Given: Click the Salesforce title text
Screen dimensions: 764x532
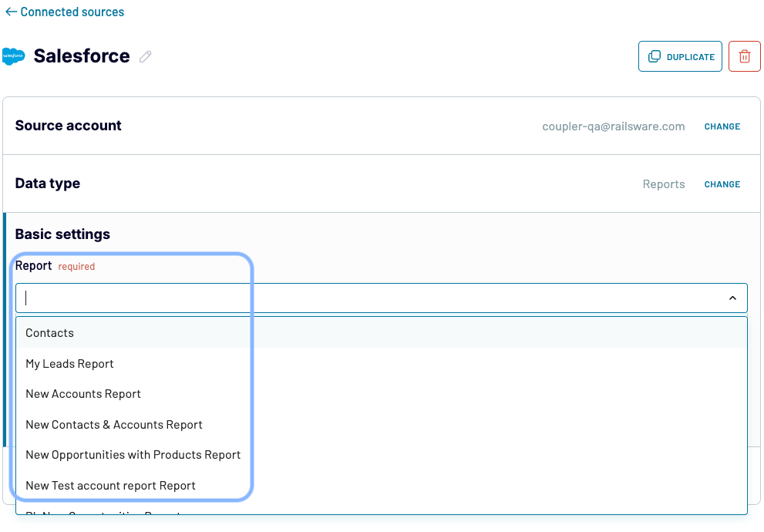Looking at the screenshot, I should point(82,56).
